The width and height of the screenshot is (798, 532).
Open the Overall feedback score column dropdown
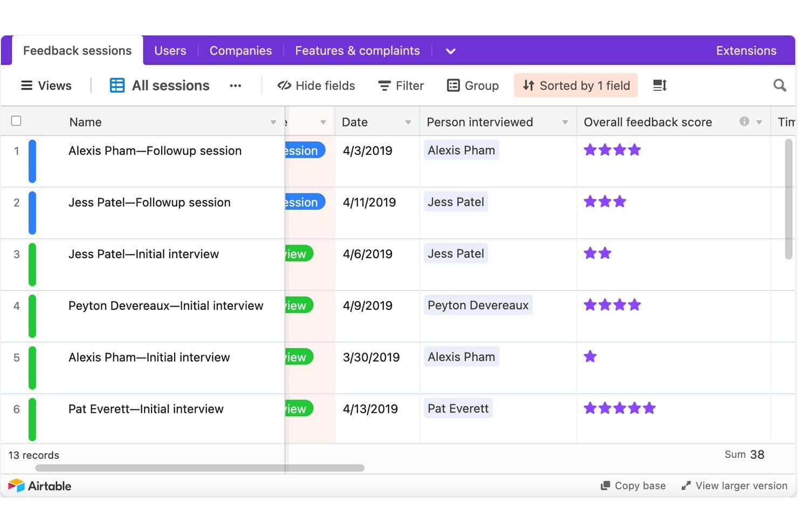pos(759,122)
